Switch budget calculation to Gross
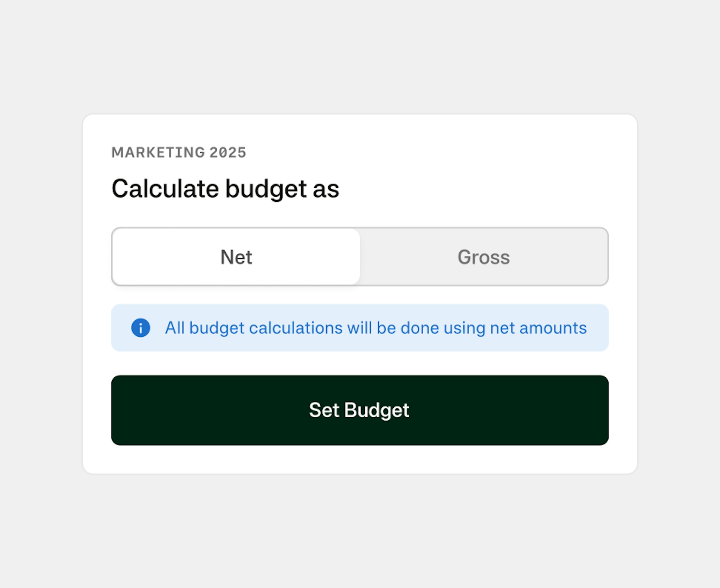 484,257
